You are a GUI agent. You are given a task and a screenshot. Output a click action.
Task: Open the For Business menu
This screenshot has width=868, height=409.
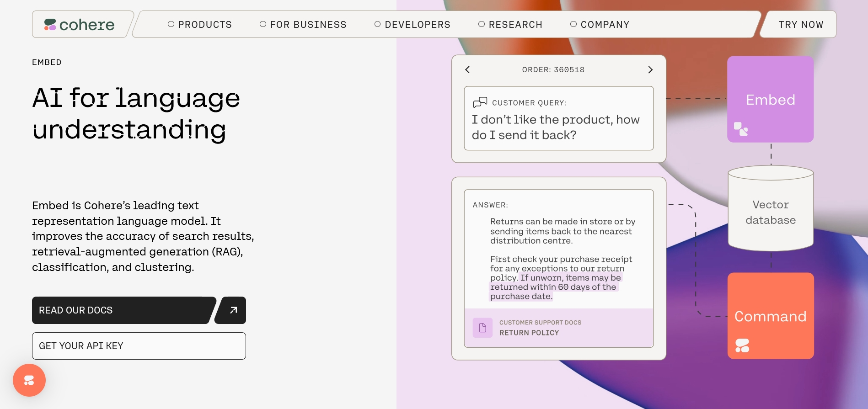coord(303,25)
